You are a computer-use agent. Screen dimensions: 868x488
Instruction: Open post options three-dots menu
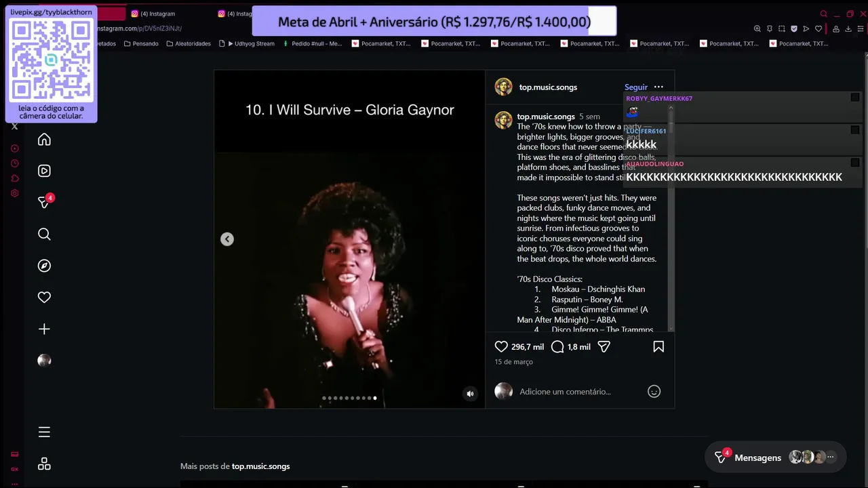[658, 87]
